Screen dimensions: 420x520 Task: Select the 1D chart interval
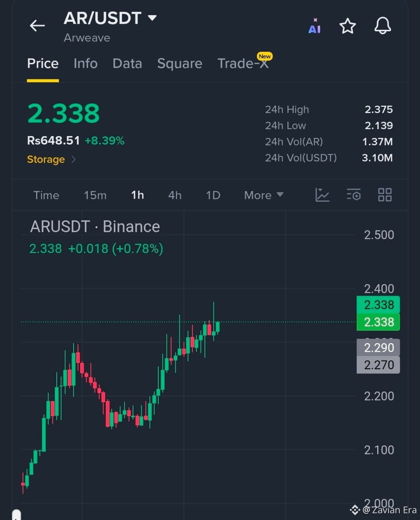[213, 195]
